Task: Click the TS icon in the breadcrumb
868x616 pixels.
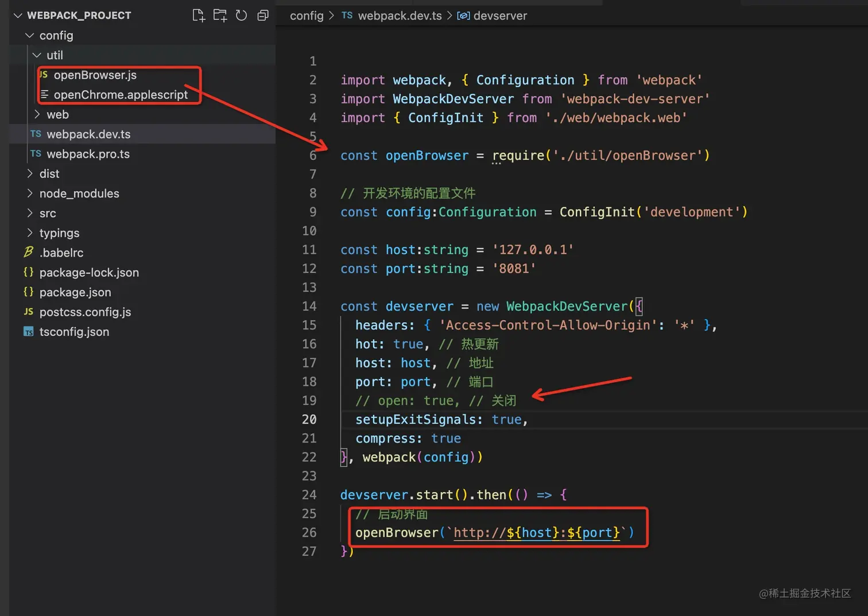Action: [347, 16]
